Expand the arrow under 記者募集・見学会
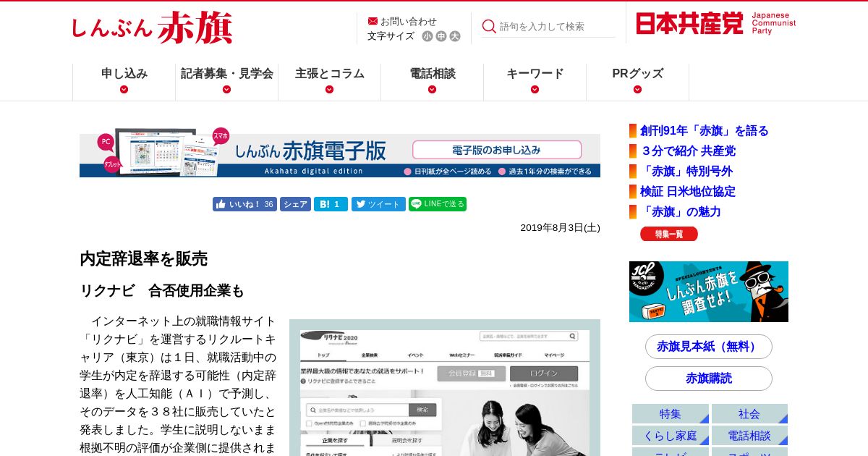868x456 pixels. 227,89
